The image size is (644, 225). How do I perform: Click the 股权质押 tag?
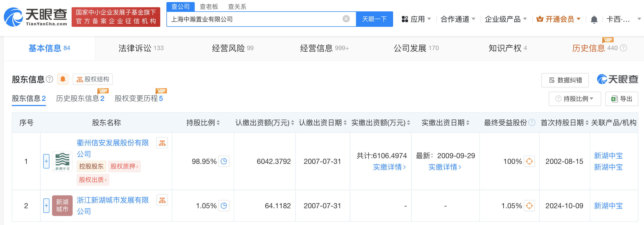click(x=124, y=166)
